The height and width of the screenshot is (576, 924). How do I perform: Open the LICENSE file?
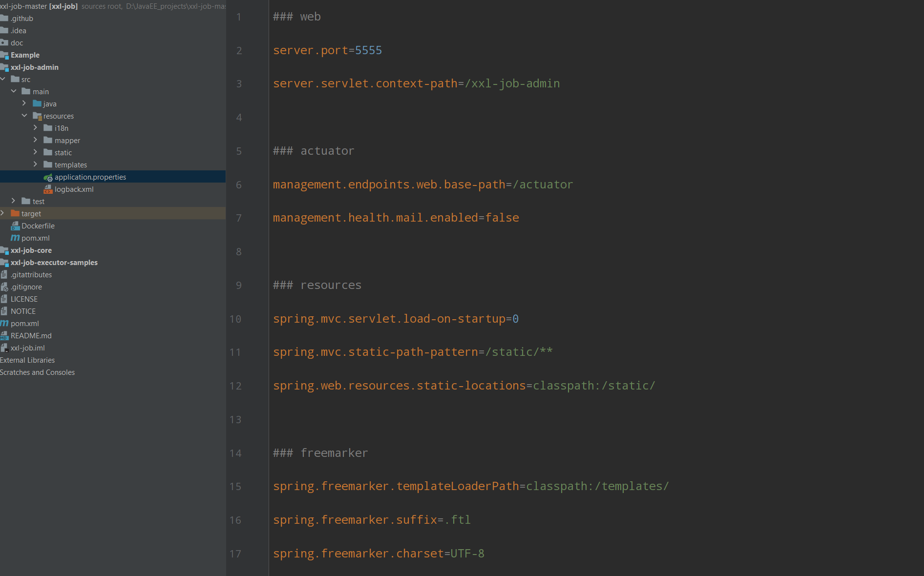click(x=24, y=299)
